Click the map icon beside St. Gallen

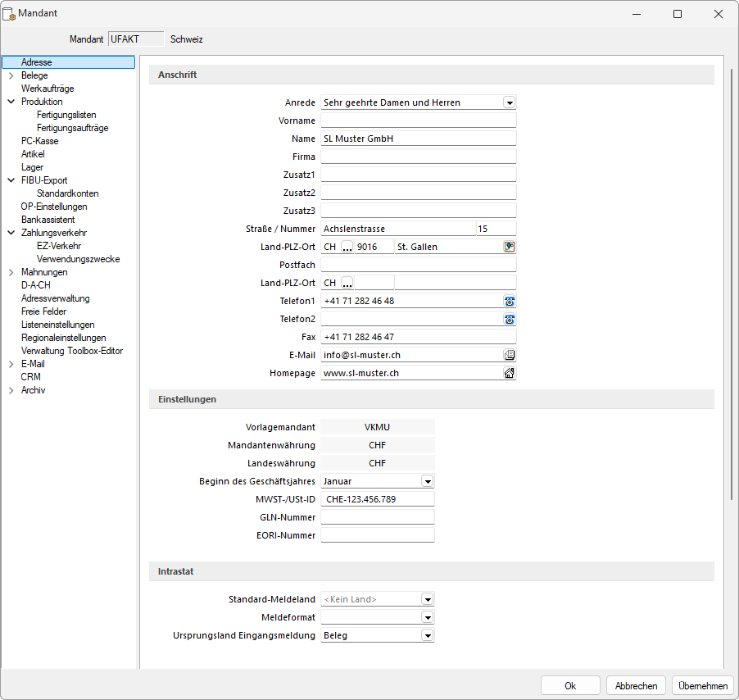click(x=510, y=247)
